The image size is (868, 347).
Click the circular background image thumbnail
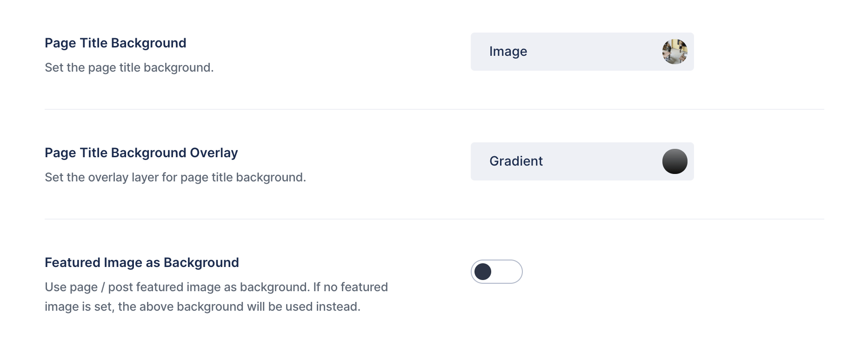point(674,52)
